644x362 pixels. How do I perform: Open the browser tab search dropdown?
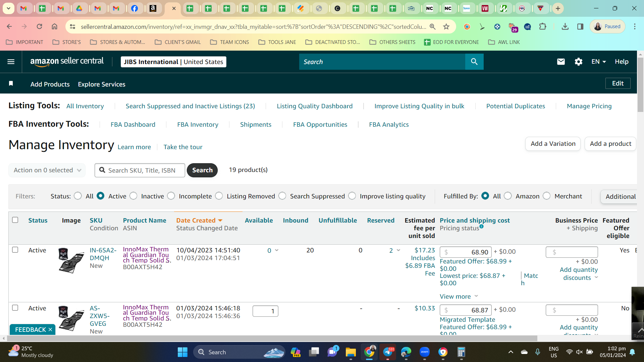point(8,8)
